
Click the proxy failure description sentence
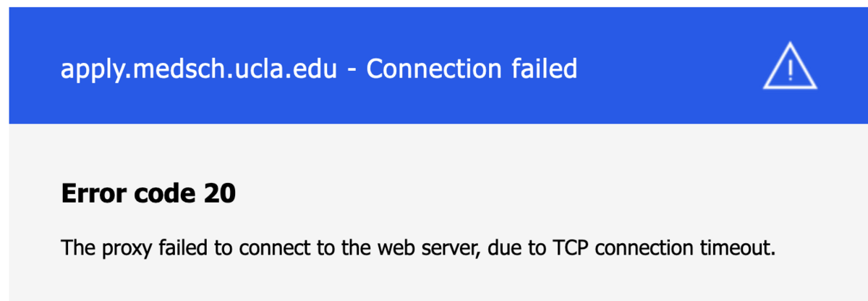tap(418, 249)
